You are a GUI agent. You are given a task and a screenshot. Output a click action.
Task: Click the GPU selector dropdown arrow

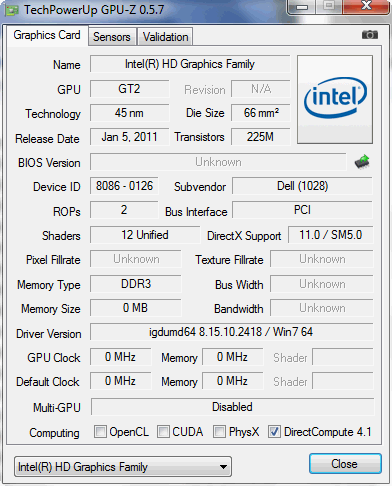[223, 467]
